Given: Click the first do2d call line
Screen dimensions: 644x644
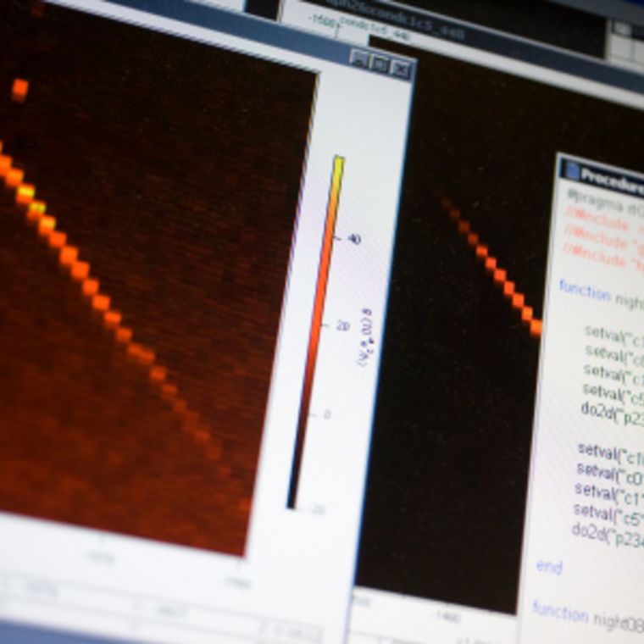Looking at the screenshot, I should pyautogui.click(x=610, y=413).
